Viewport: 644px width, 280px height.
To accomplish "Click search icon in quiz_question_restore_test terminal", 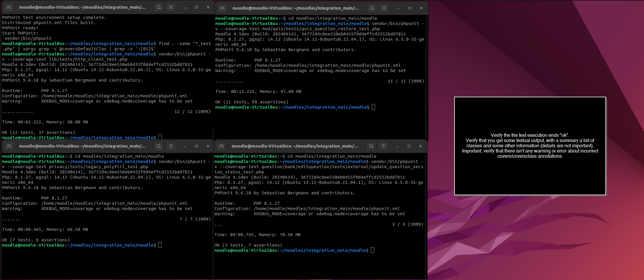I will click(372, 8).
